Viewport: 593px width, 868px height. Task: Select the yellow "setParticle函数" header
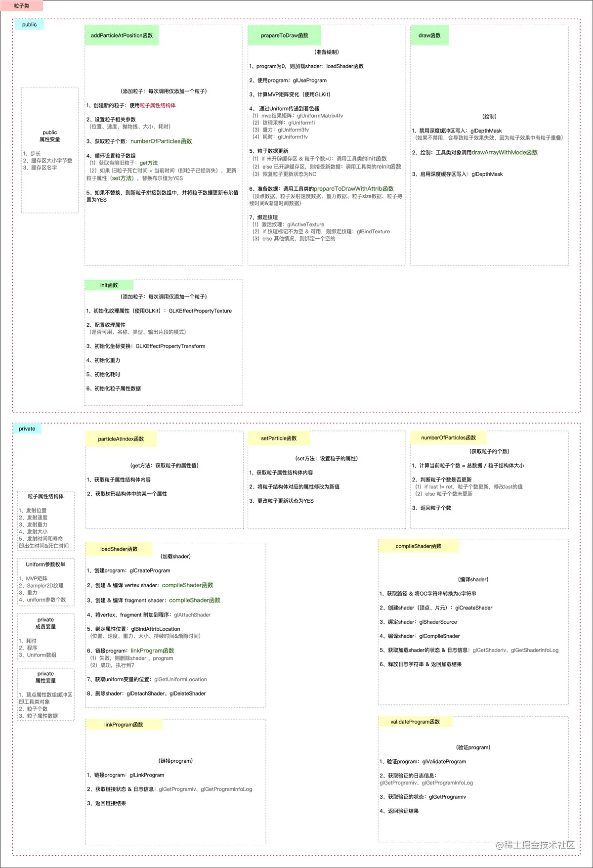[x=279, y=438]
